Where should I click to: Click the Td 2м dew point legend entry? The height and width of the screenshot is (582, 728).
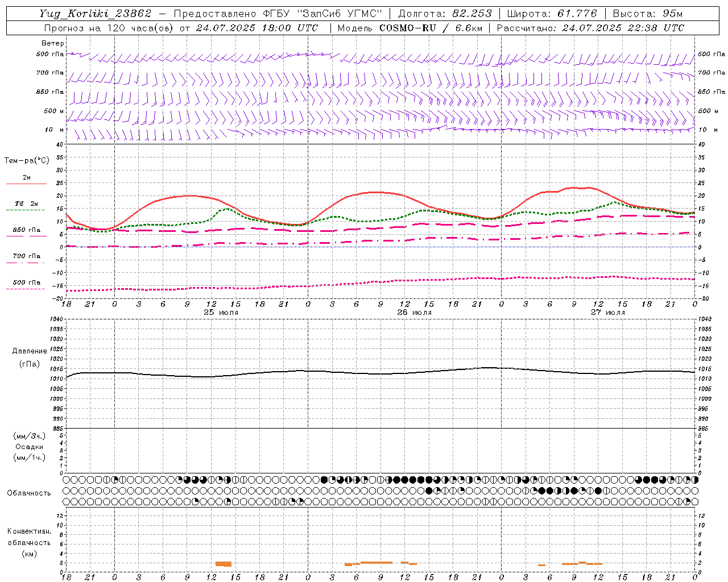click(27, 203)
